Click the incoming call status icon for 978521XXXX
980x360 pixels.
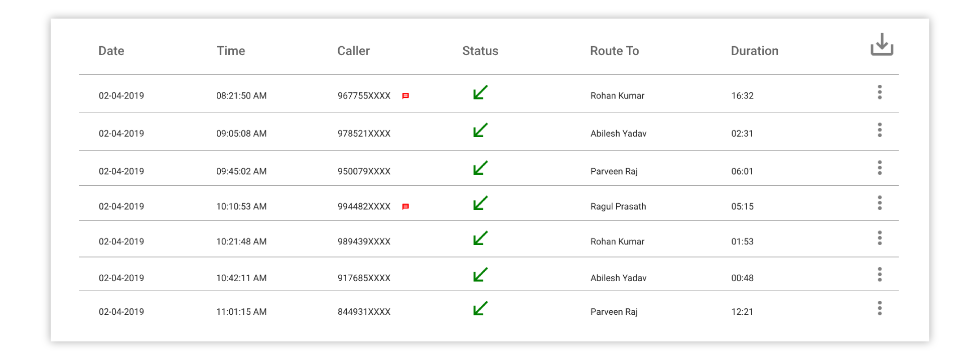pyautogui.click(x=480, y=130)
